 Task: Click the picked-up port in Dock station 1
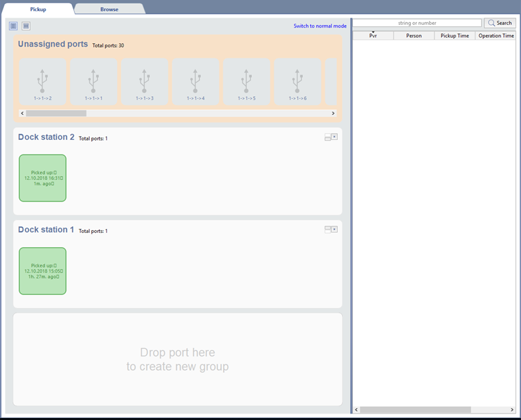tap(43, 271)
